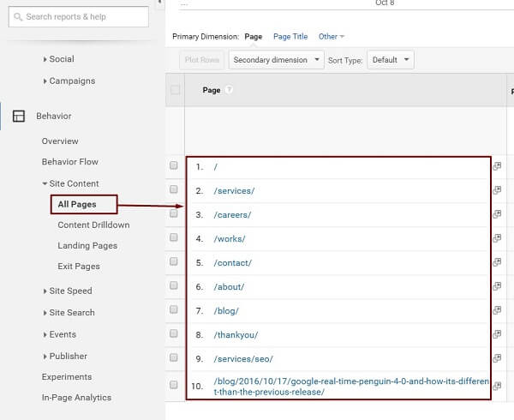Open the root / page link

pyautogui.click(x=215, y=167)
